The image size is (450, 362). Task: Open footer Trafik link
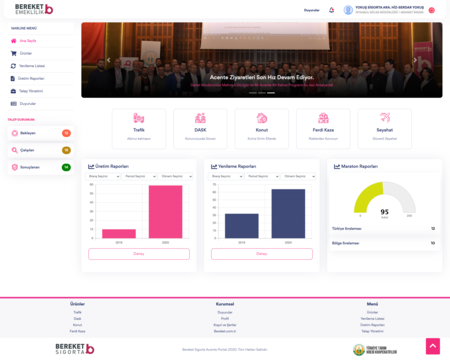tap(77, 312)
